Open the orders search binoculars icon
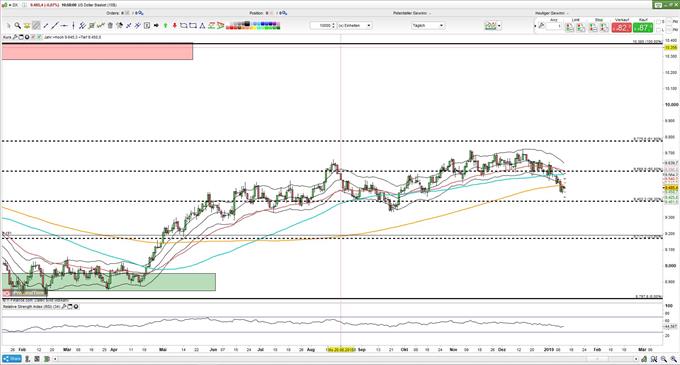This screenshot has width=680, height=365. coord(141,13)
